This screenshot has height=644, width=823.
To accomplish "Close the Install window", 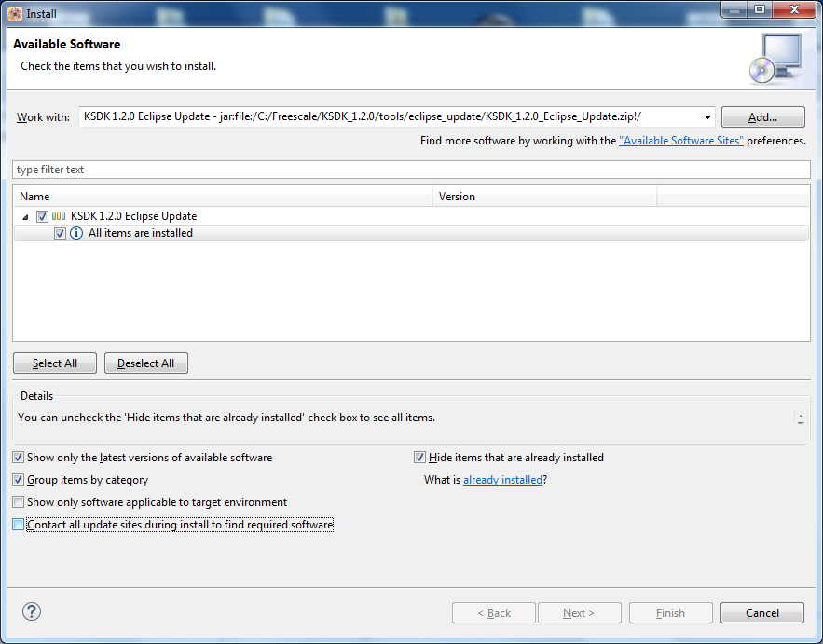I will click(x=794, y=10).
